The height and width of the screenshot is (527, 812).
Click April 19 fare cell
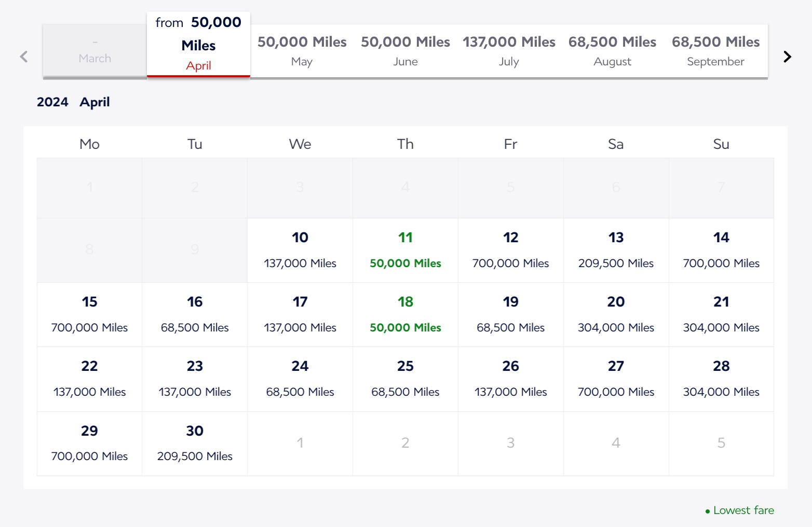[510, 314]
